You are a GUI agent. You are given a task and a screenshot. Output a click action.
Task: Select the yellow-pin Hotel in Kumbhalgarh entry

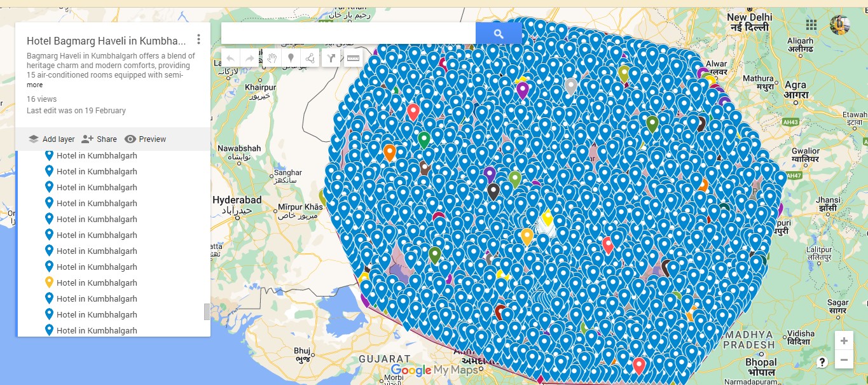point(97,283)
